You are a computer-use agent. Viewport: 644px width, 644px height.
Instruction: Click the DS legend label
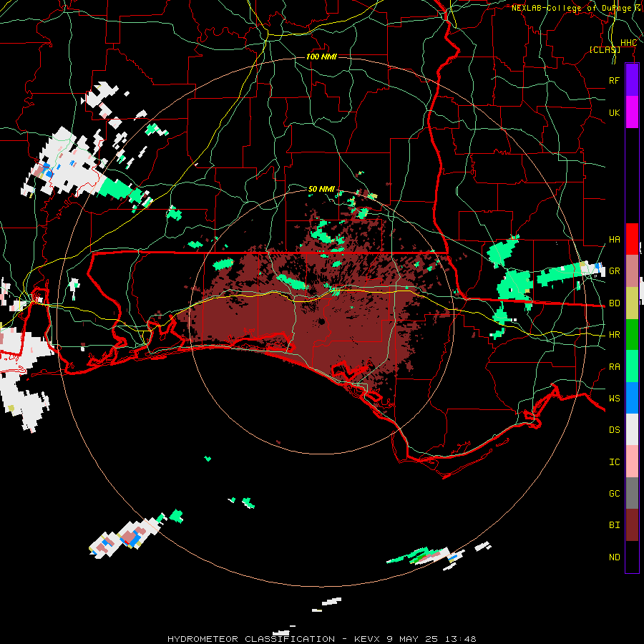(614, 430)
